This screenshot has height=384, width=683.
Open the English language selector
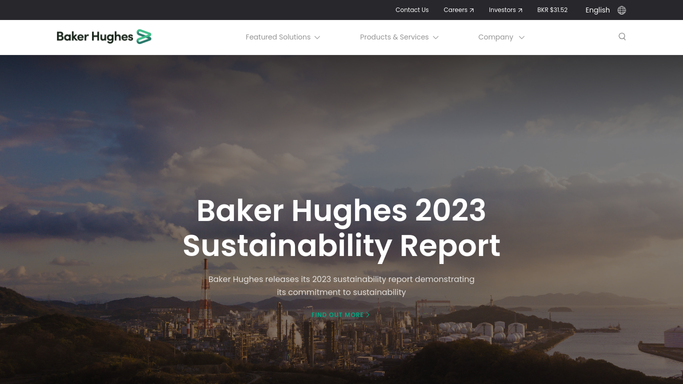coord(598,10)
